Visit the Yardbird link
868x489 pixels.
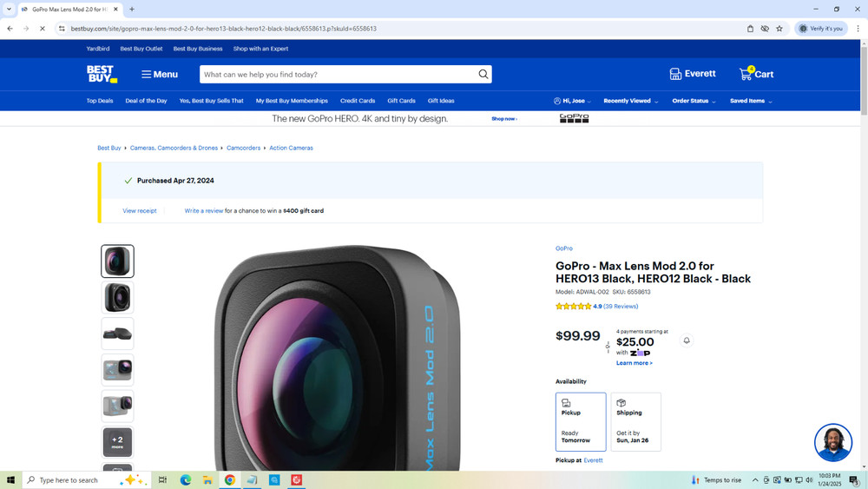(98, 49)
